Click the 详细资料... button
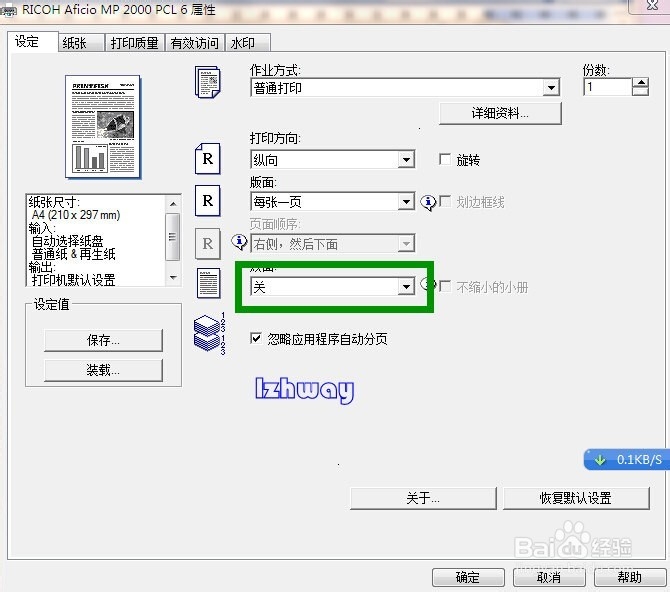 click(x=500, y=113)
